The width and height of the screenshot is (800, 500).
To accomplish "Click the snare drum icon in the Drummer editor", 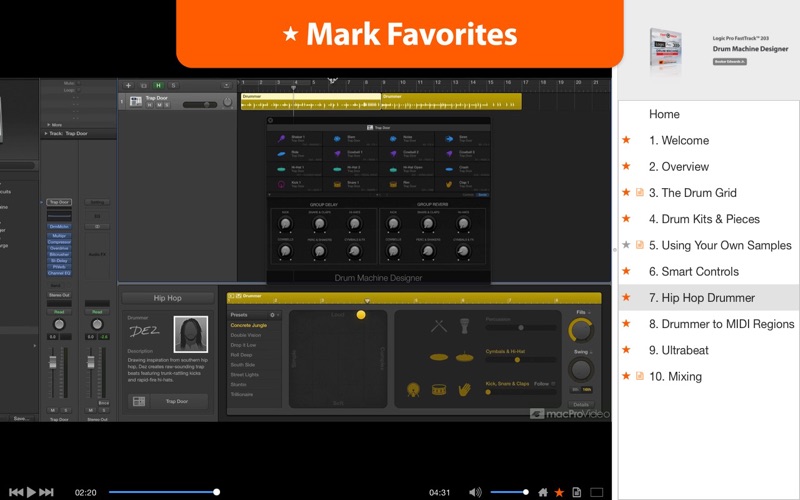I will pyautogui.click(x=439, y=390).
